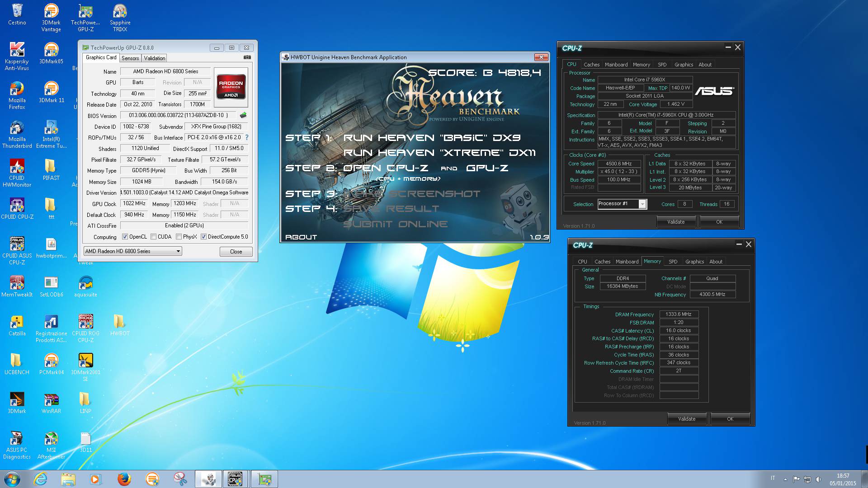Screen dimensions: 868x488
Task: Open the ASUS PC Diagnostics icon
Action: [17, 445]
